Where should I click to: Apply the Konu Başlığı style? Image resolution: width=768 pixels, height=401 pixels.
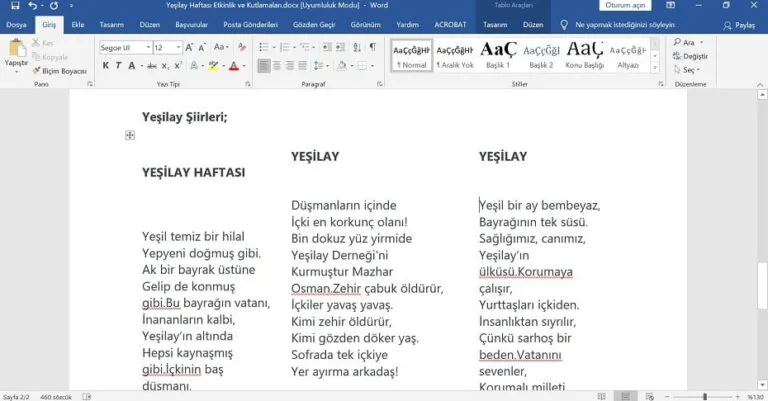click(x=584, y=55)
